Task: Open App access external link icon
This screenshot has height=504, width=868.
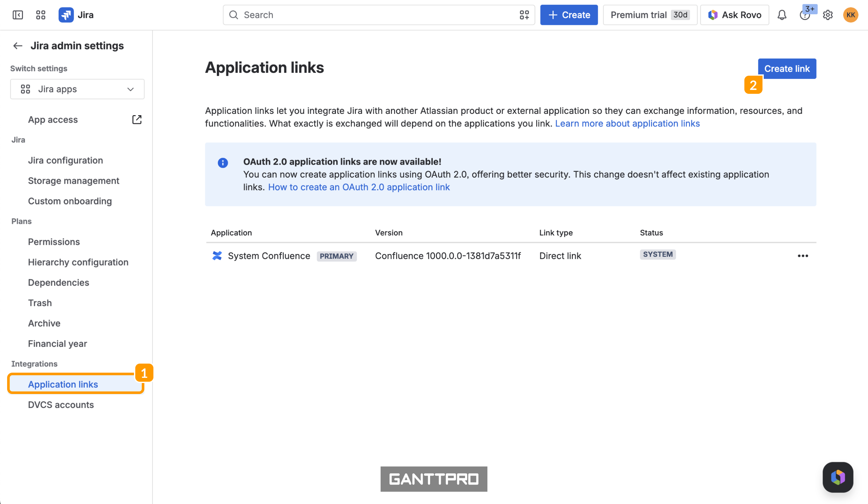Action: point(137,119)
